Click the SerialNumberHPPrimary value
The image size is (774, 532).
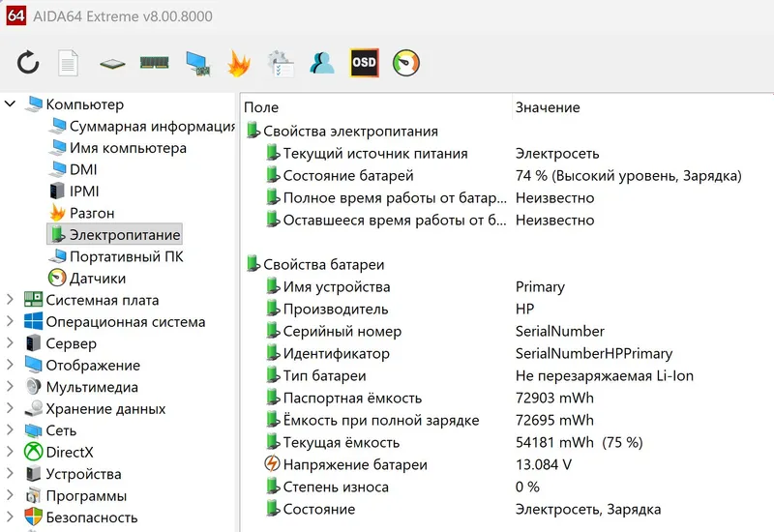(594, 353)
